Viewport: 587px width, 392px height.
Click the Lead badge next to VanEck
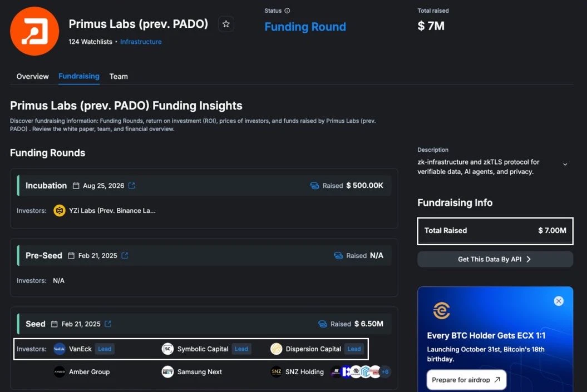click(x=105, y=349)
